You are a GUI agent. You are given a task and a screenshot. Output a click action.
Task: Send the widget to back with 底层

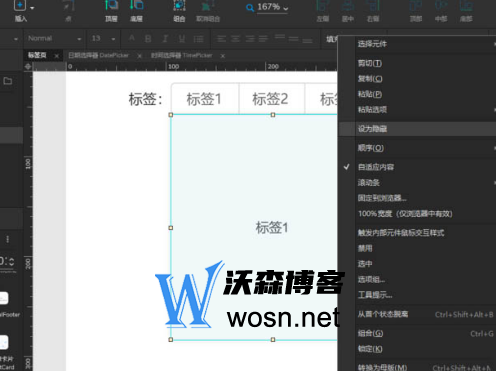(x=136, y=6)
